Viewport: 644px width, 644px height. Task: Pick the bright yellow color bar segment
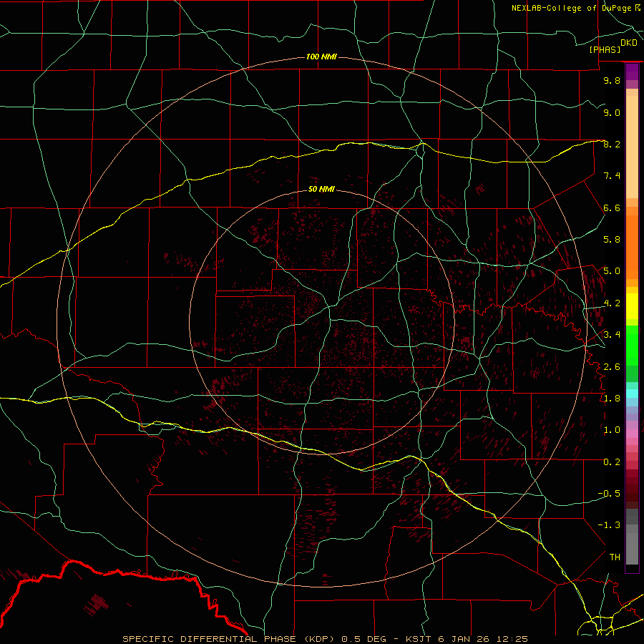click(632, 306)
